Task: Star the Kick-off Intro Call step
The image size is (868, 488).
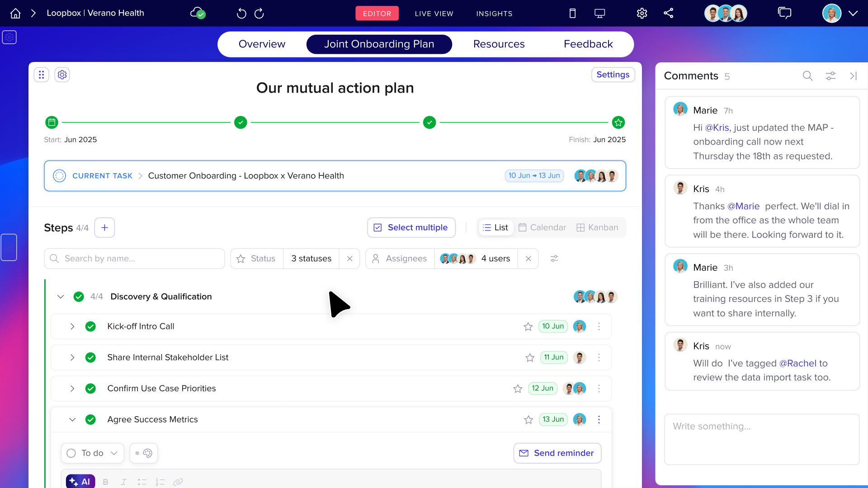Action: point(528,327)
